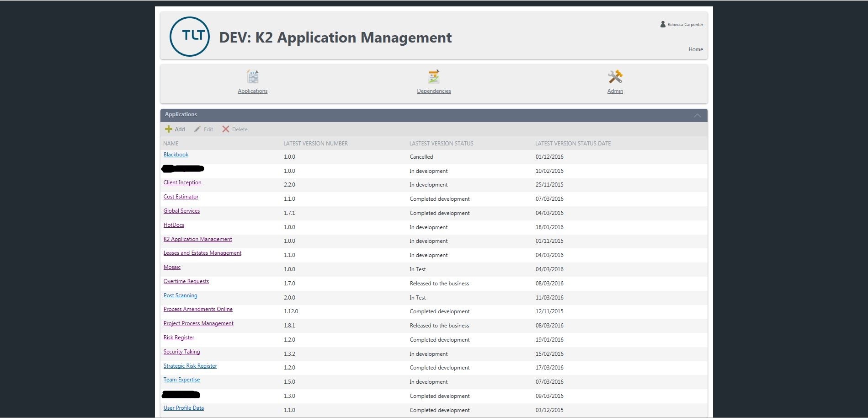
Task: Click date 07/03/2016 in Cost Estimator row
Action: 549,199
